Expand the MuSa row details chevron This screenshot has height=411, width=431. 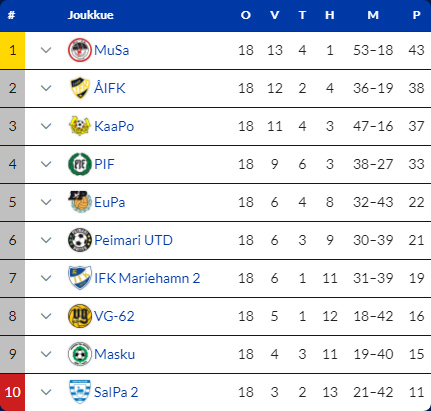pyautogui.click(x=46, y=50)
